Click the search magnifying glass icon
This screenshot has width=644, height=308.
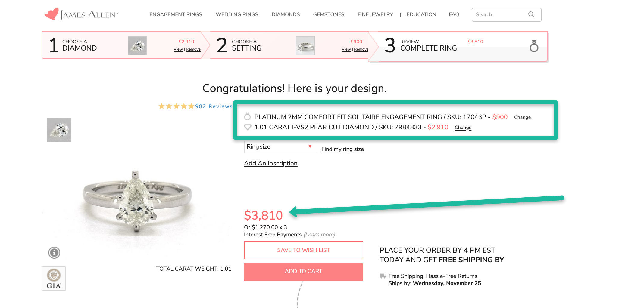pyautogui.click(x=531, y=14)
